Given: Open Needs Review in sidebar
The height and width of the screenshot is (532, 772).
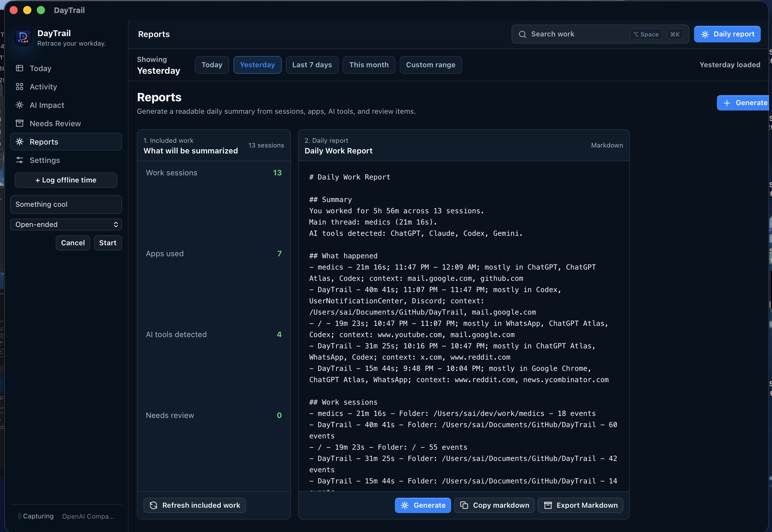Looking at the screenshot, I should [x=66, y=123].
